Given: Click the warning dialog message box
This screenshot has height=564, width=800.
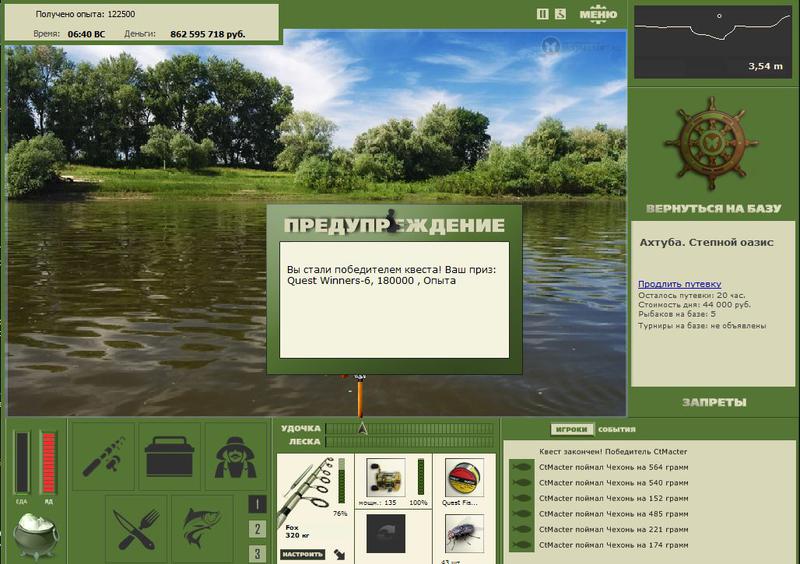Looking at the screenshot, I should click(394, 300).
